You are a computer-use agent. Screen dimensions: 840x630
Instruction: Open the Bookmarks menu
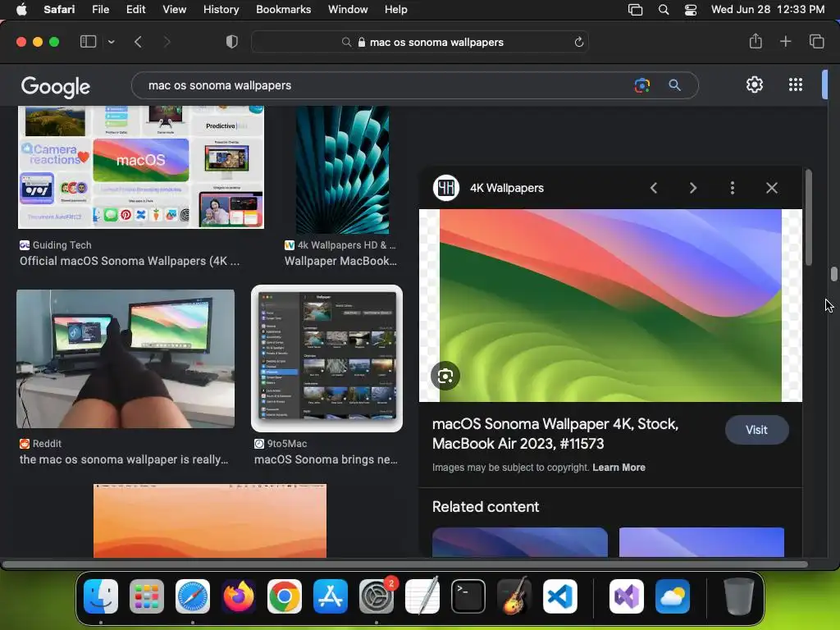click(283, 10)
